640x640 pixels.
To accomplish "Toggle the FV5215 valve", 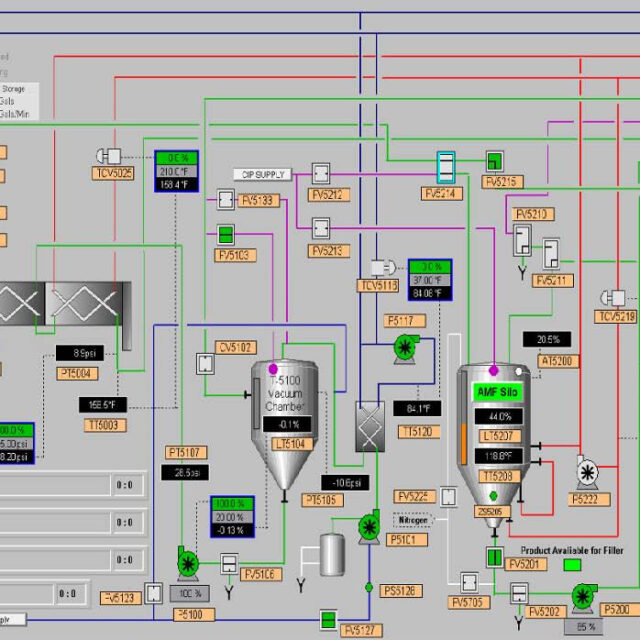I will [494, 161].
